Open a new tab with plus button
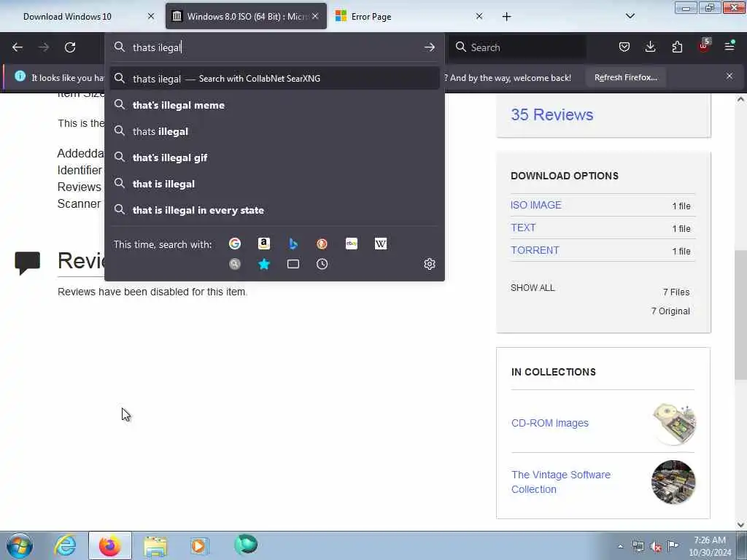Viewport: 747px width, 560px height. 506,17
